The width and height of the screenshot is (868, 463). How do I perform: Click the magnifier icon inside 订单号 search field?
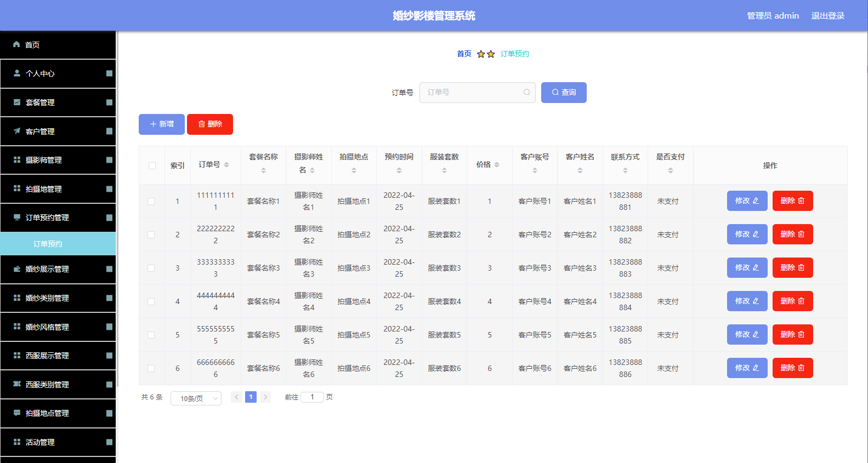point(526,92)
